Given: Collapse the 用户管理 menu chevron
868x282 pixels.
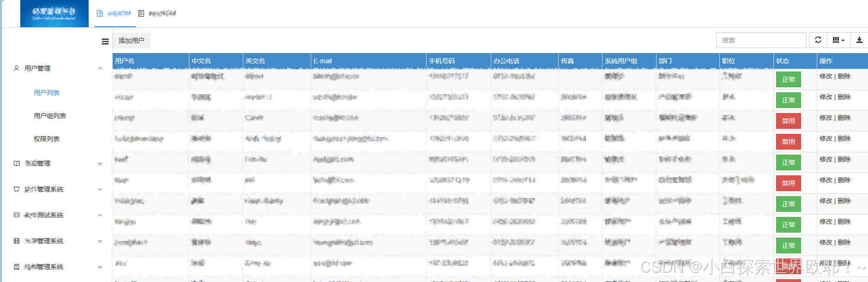Looking at the screenshot, I should pyautogui.click(x=100, y=68).
